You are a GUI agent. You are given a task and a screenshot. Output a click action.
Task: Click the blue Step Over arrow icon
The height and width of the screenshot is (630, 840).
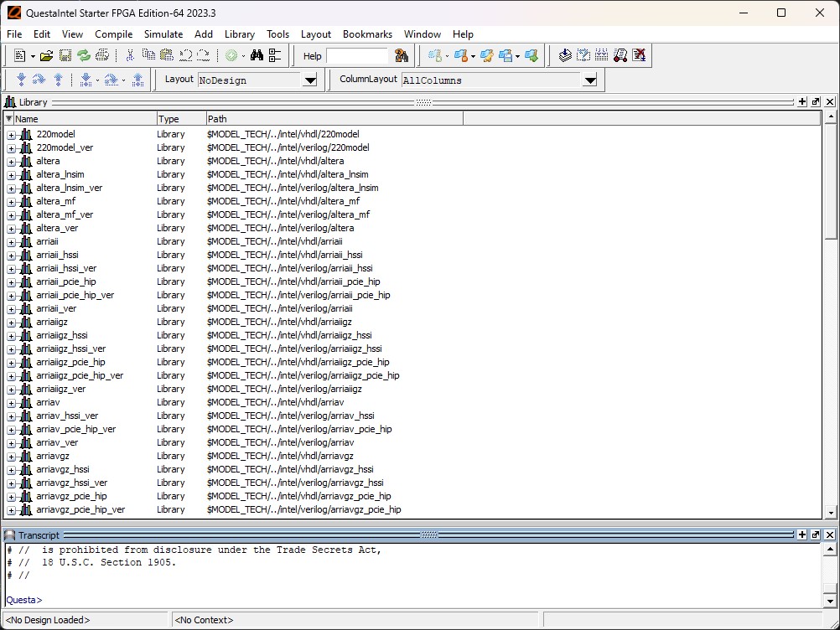[x=39, y=80]
